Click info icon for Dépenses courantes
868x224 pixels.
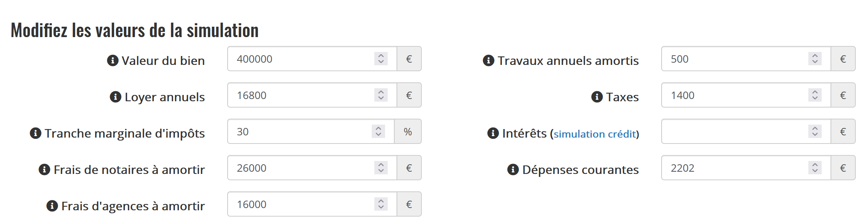(513, 169)
